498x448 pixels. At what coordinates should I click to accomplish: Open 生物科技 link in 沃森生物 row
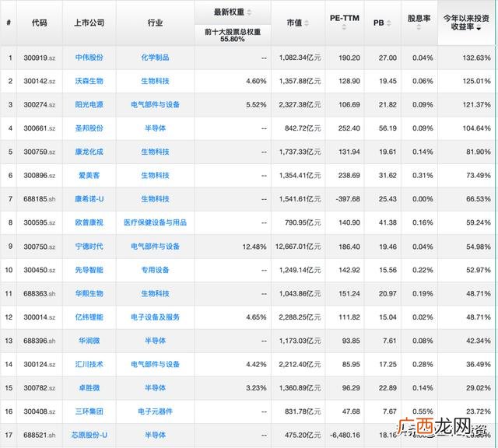155,81
